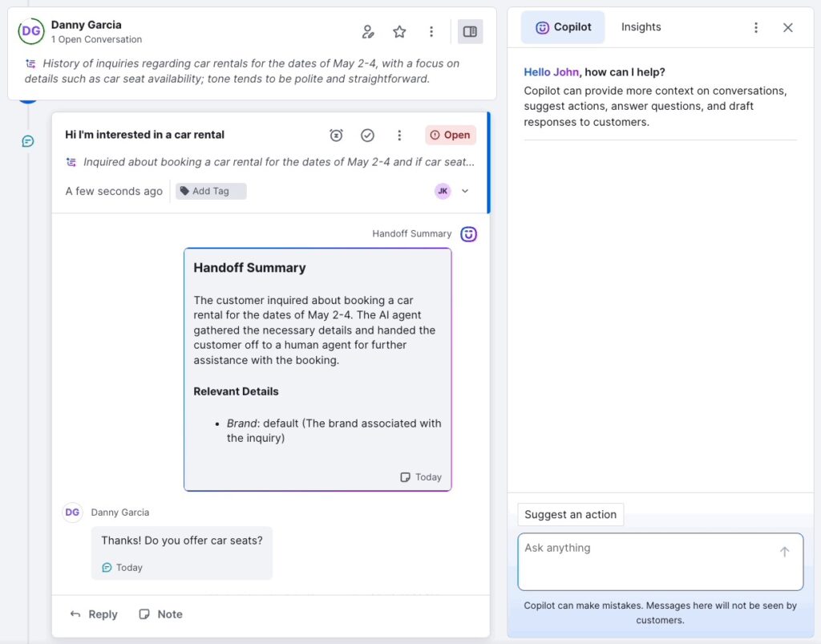Screen dimensions: 821x644
Task: Switch to the Copilot tab
Action: (x=563, y=27)
